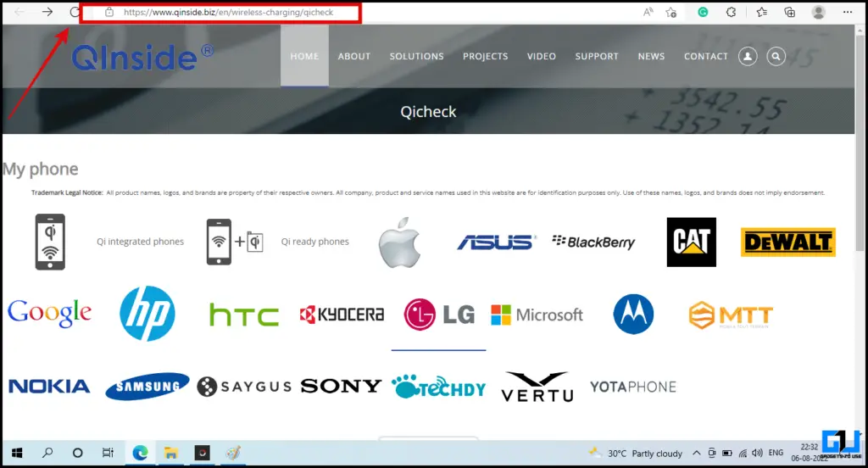Image resolution: width=868 pixels, height=468 pixels.
Task: Open the SOLUTIONS navigation menu
Action: (x=416, y=56)
